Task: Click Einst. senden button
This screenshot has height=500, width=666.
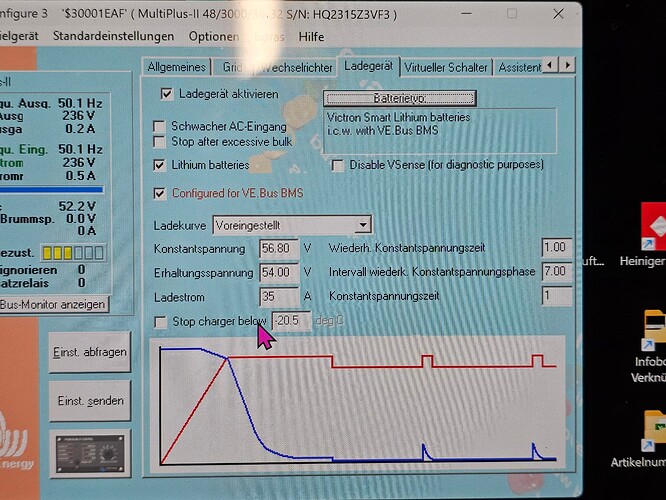Action: click(x=90, y=401)
